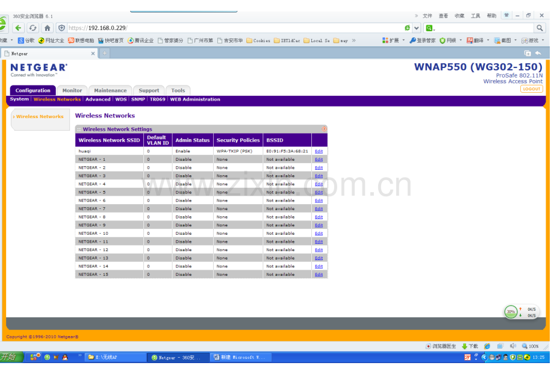Click the 浏览器医生 status bar item
554x392 pixels.
coord(441,346)
